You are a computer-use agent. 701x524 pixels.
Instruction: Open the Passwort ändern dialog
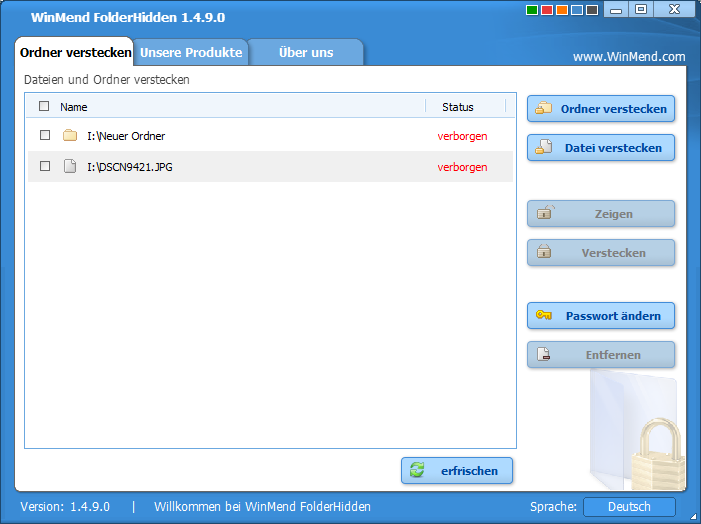(x=601, y=316)
